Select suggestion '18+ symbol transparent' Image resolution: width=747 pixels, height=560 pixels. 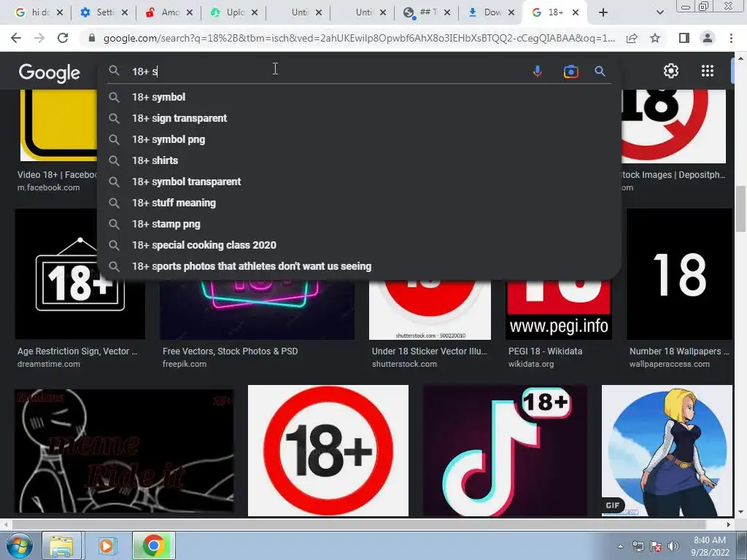[359, 182]
